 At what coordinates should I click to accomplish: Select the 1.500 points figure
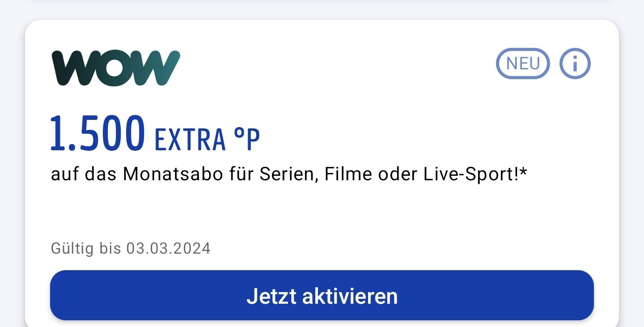pyautogui.click(x=97, y=133)
